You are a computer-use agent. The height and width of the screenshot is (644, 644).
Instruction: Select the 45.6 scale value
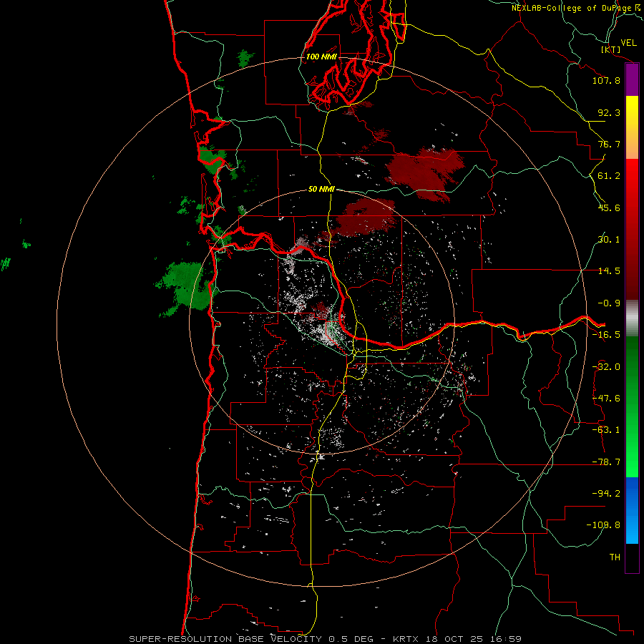(x=609, y=208)
